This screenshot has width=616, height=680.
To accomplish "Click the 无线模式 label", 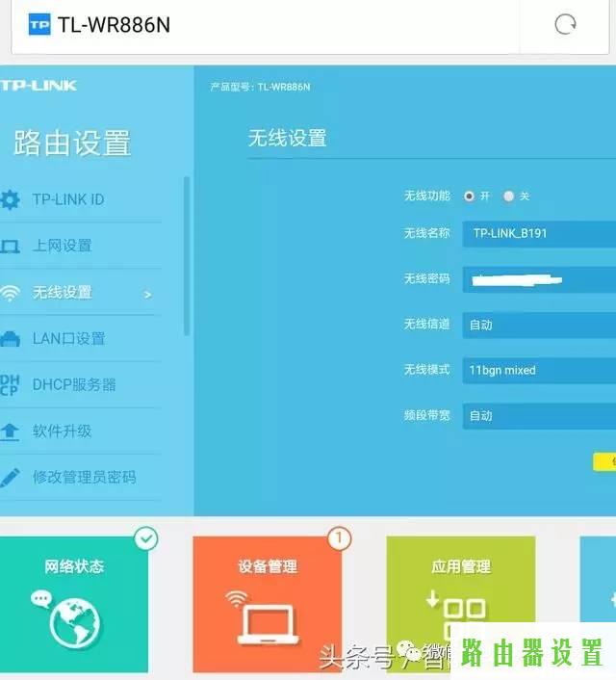I will tap(427, 370).
